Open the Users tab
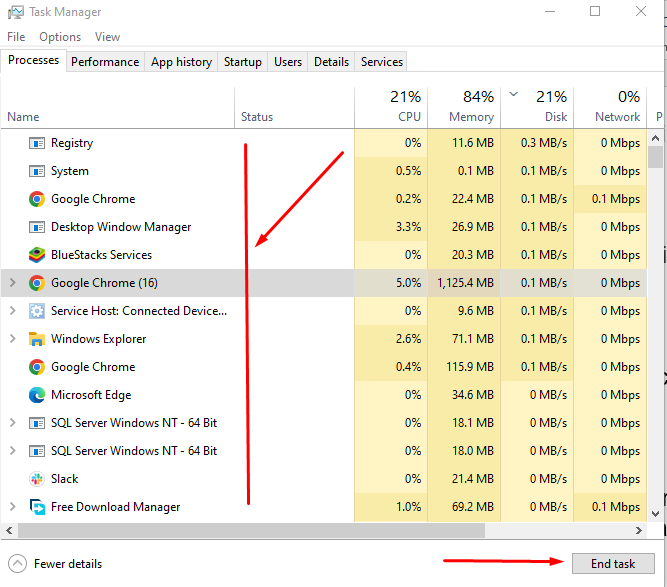667x587 pixels. [x=288, y=62]
